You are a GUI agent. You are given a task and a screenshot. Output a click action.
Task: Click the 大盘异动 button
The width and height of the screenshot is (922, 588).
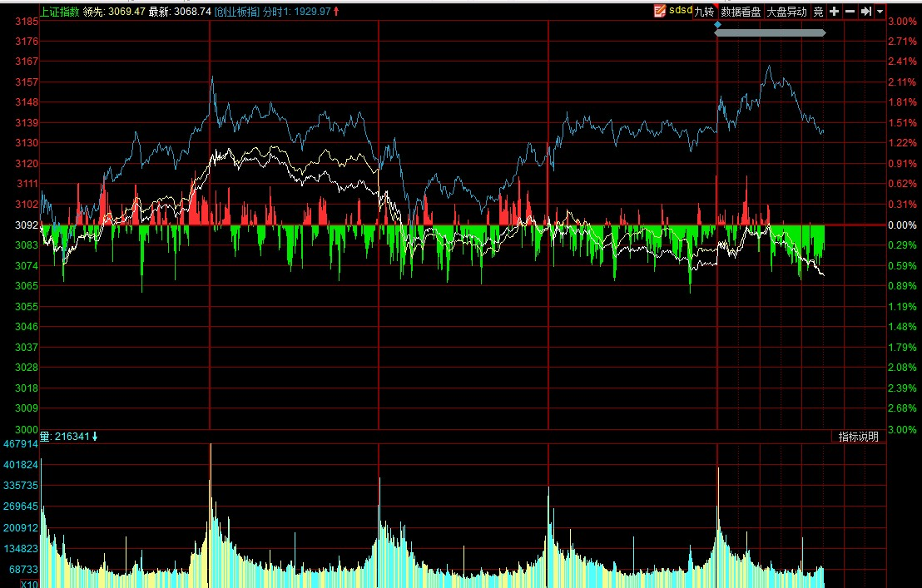(786, 12)
